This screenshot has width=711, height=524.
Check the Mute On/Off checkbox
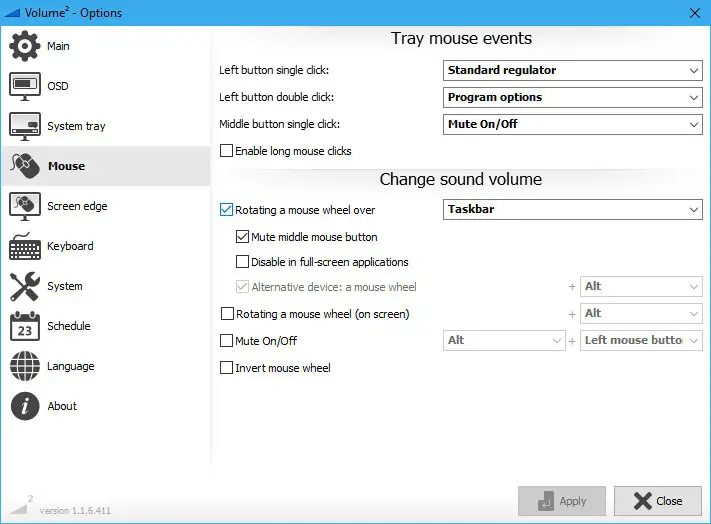click(x=226, y=340)
